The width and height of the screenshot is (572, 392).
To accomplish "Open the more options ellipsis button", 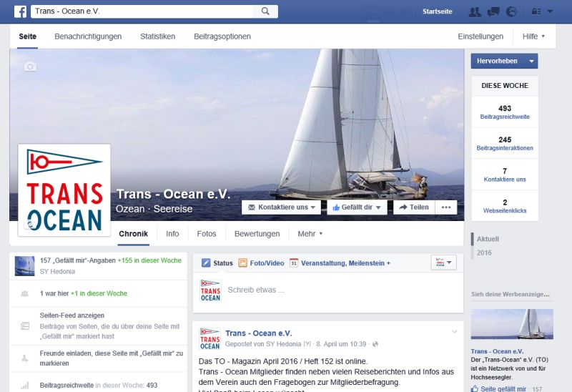I will [x=446, y=207].
